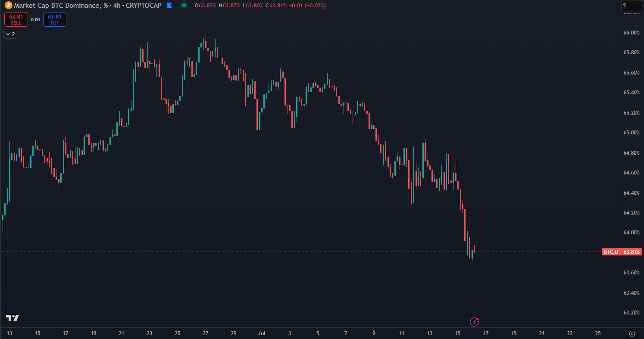Click the blue flag icon beside CRYPTOCAP
This screenshot has height=339, width=644.
coord(169,6)
